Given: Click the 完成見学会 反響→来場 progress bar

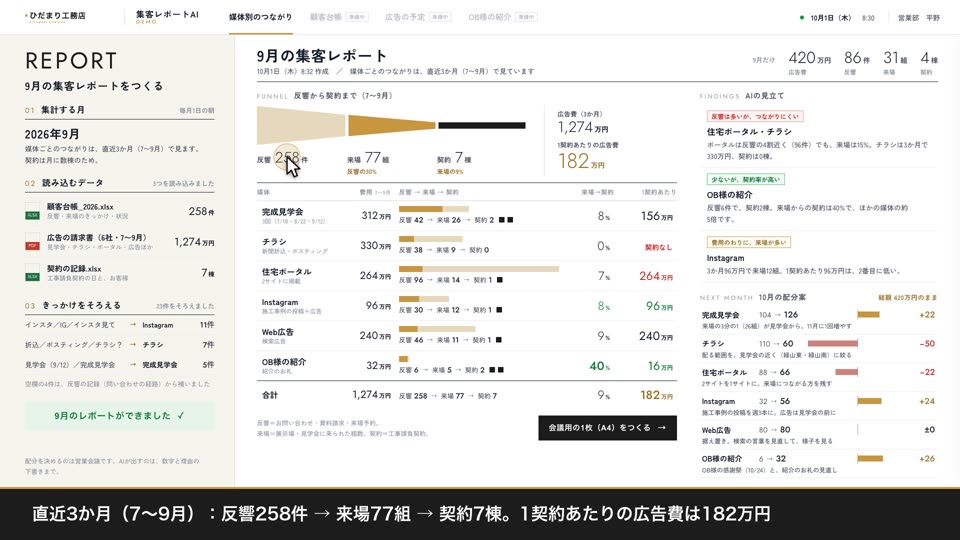Looking at the screenshot, I should [x=433, y=209].
